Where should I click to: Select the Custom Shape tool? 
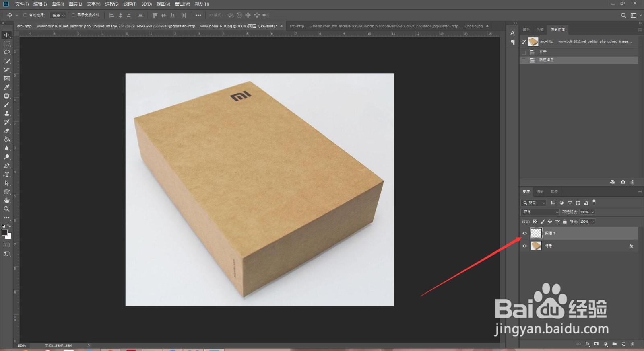7,192
